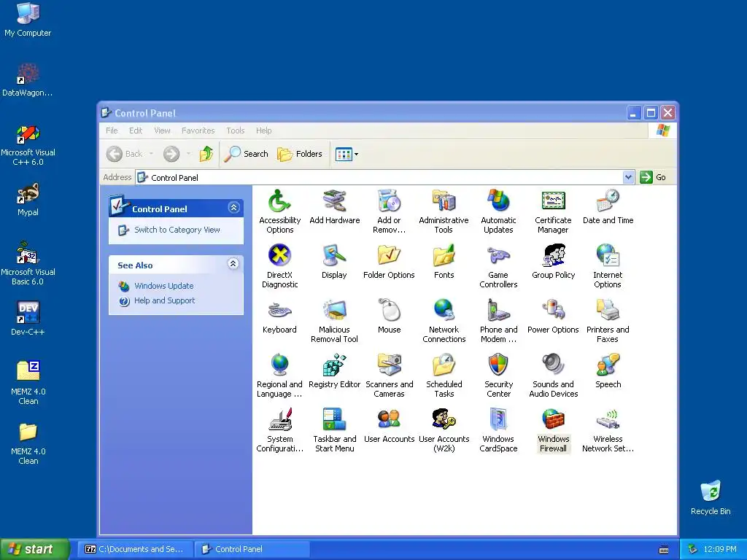Collapse the Control Panel sidebar section
The height and width of the screenshot is (560, 747).
(x=233, y=208)
